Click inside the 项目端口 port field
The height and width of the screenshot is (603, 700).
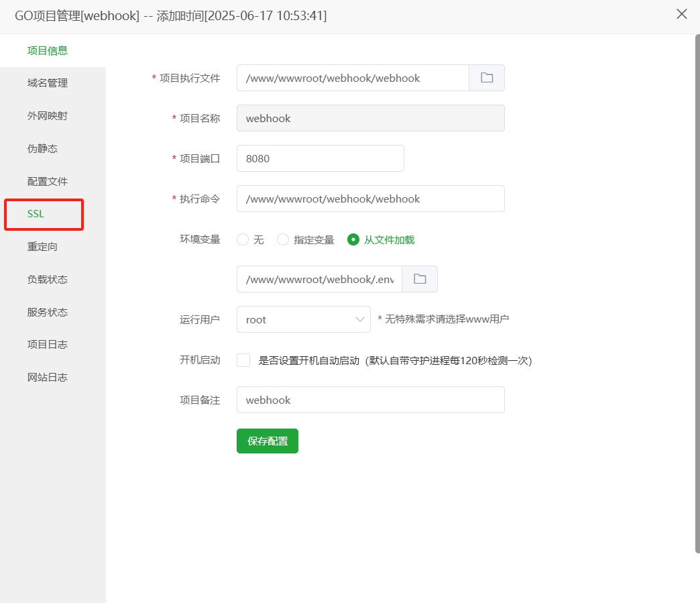coord(320,158)
